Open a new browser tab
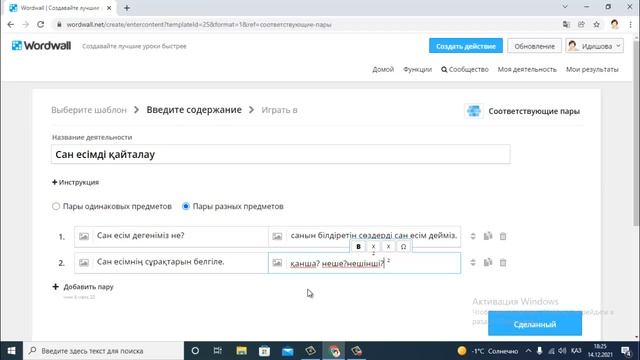 pos(127,8)
